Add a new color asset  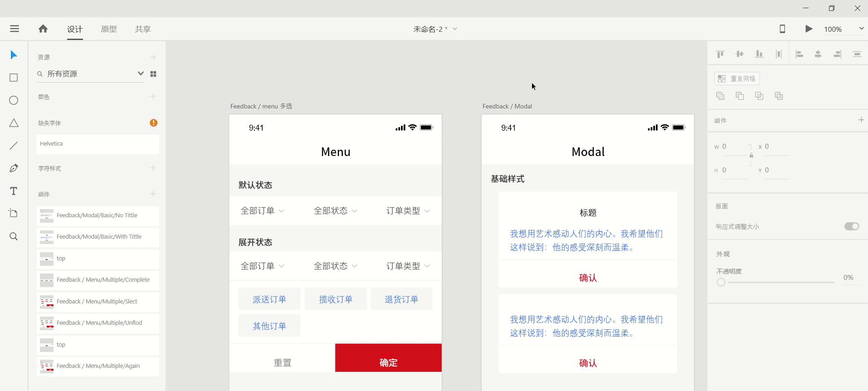tap(153, 96)
